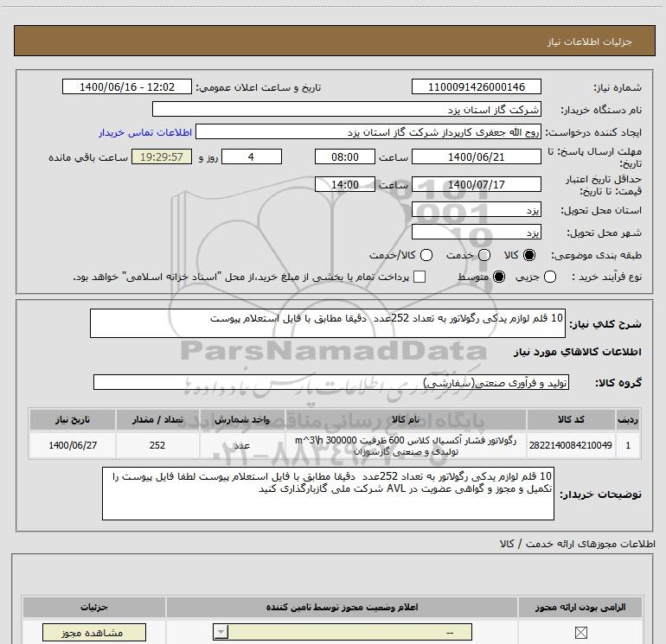This screenshot has width=666, height=644.
Task: Click the goods group field تولید و فرآوری صنعتی
Action: click(x=331, y=382)
